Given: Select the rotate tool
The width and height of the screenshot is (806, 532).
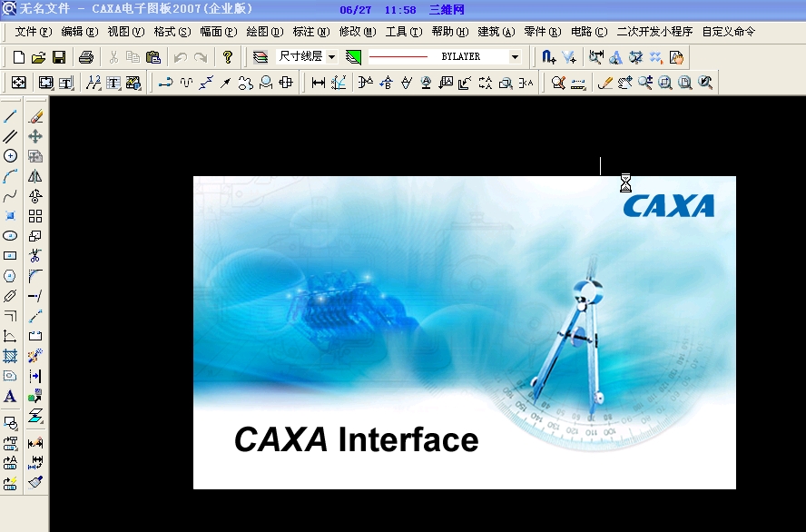Looking at the screenshot, I should pyautogui.click(x=35, y=196).
